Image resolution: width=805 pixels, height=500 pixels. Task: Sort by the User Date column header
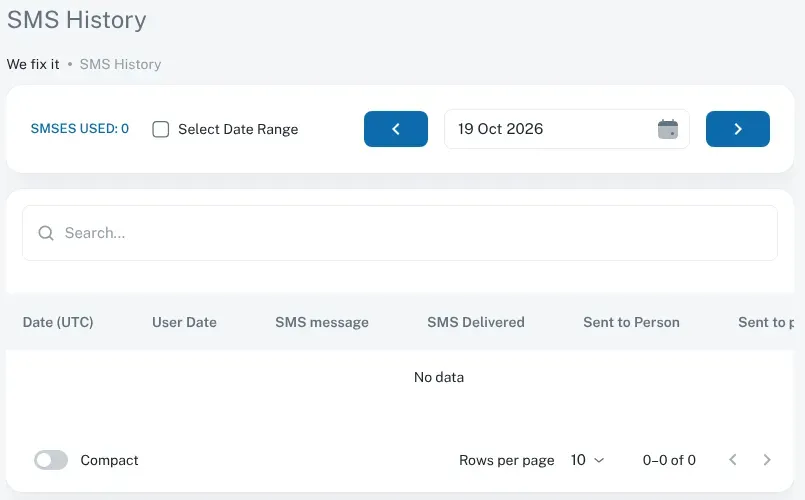pos(184,322)
